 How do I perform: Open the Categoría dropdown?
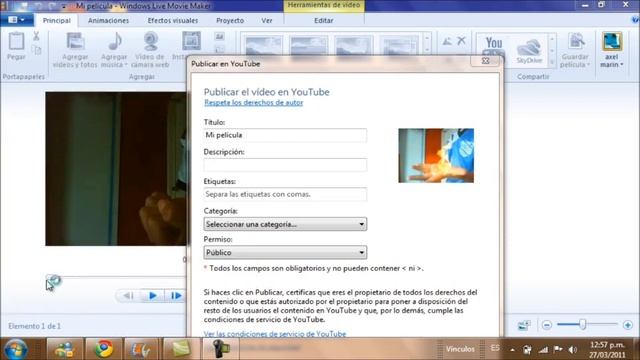coord(285,224)
